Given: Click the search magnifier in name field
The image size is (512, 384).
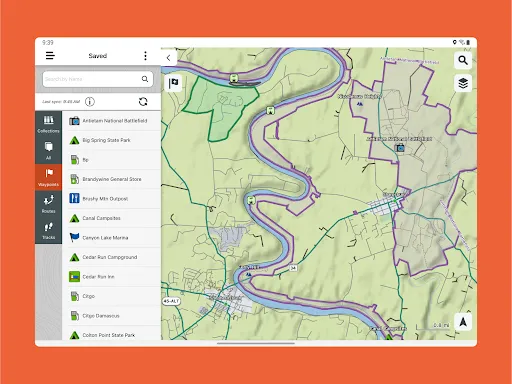Looking at the screenshot, I should click(145, 79).
